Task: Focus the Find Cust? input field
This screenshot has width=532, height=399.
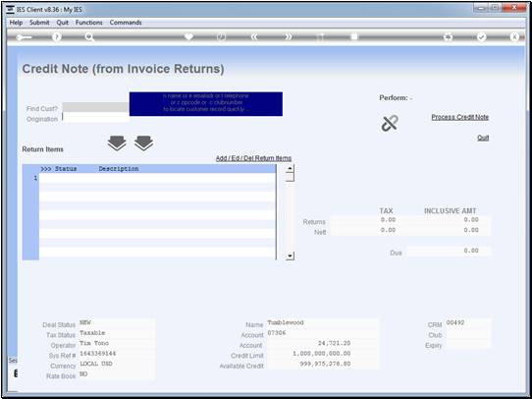Action: point(95,107)
